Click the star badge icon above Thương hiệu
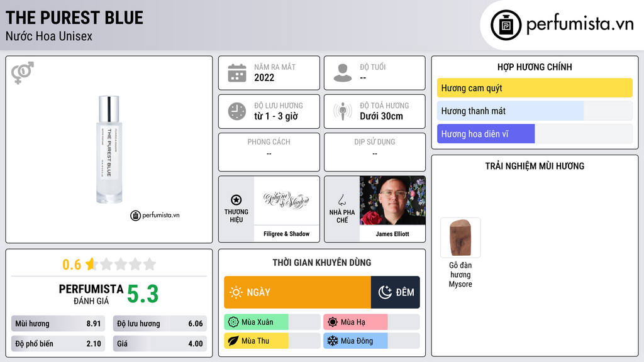This screenshot has width=644, height=362. coord(236,200)
